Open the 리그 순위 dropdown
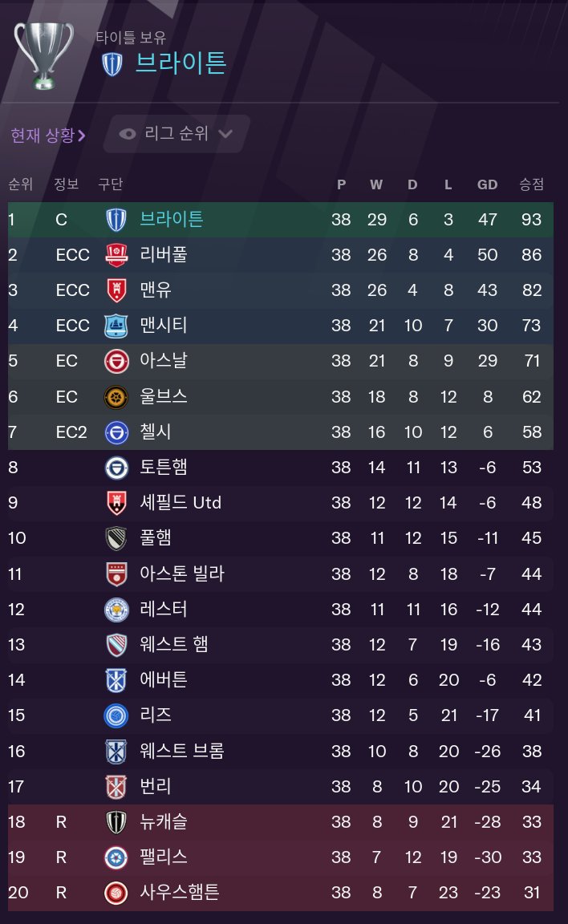The width and height of the screenshot is (568, 924). 176,134
